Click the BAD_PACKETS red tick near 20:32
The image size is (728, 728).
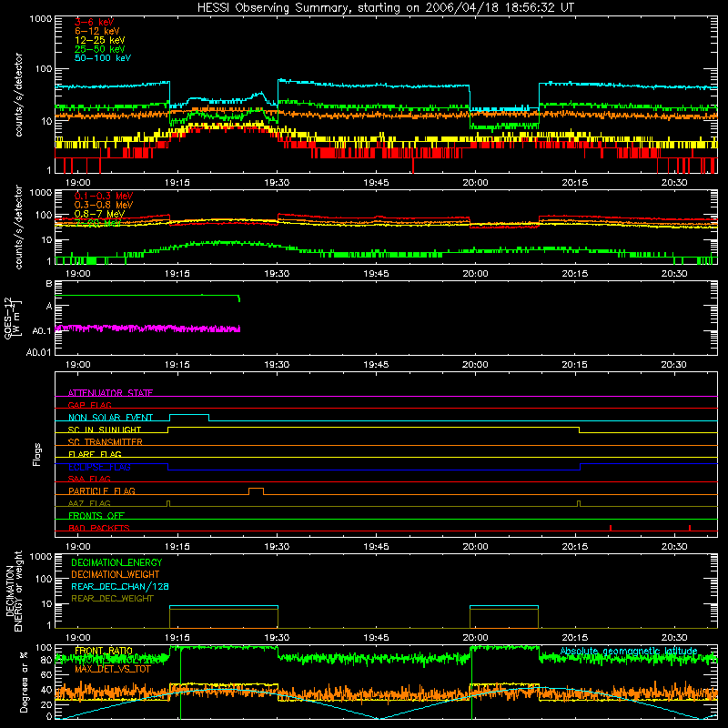(x=690, y=528)
